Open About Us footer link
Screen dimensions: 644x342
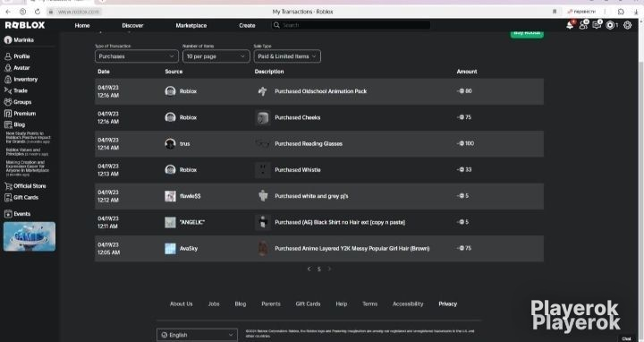(181, 304)
